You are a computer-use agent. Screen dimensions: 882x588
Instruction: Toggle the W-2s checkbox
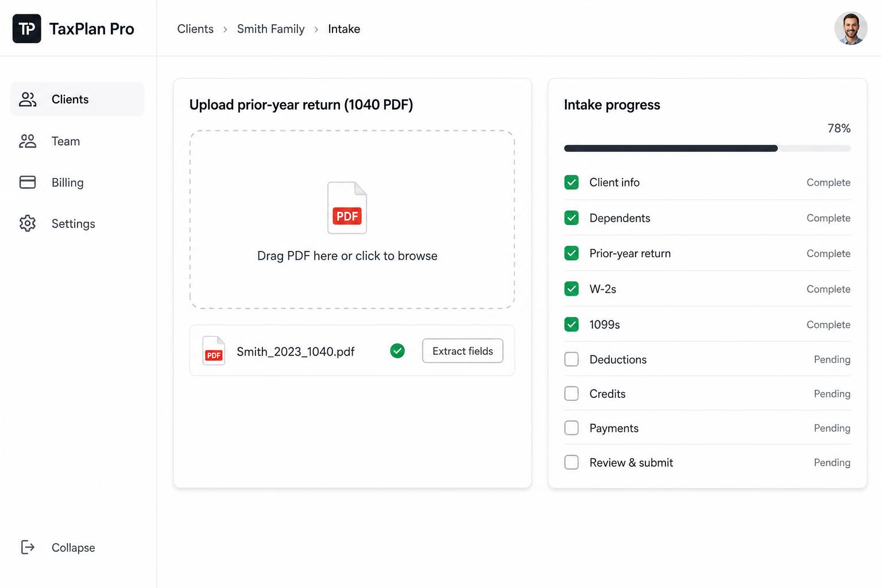(571, 289)
